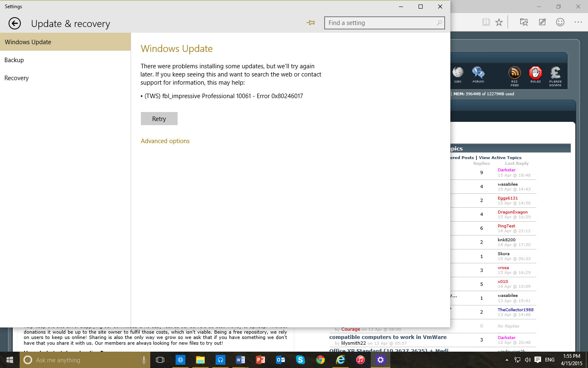
Task: Open the RSS FEED icon
Action: [514, 76]
